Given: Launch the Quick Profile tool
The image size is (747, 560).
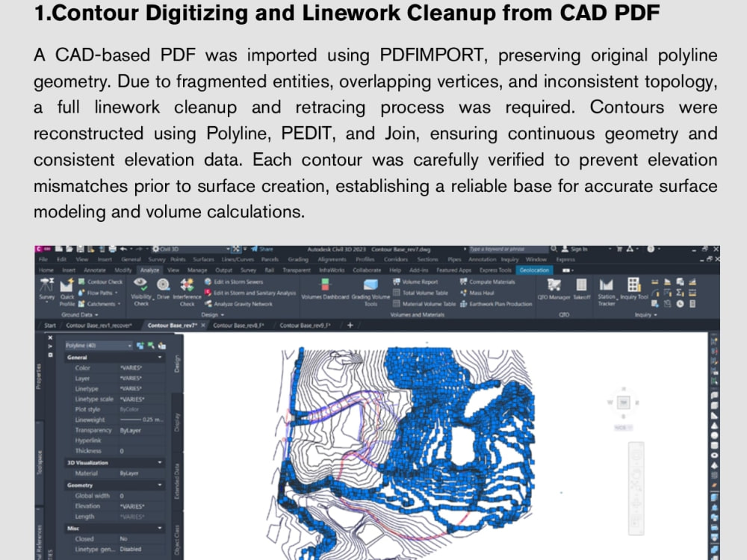Looking at the screenshot, I should [x=67, y=292].
